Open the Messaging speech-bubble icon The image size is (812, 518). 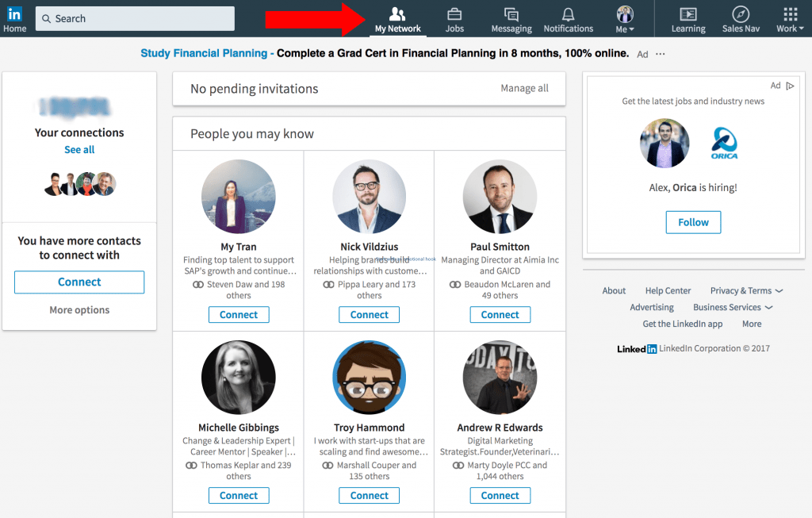pyautogui.click(x=511, y=14)
